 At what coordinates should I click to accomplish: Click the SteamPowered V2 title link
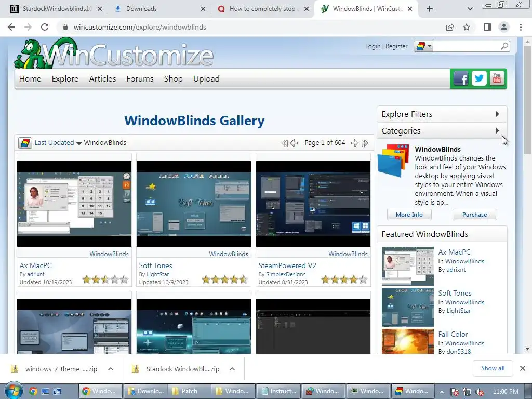(287, 265)
